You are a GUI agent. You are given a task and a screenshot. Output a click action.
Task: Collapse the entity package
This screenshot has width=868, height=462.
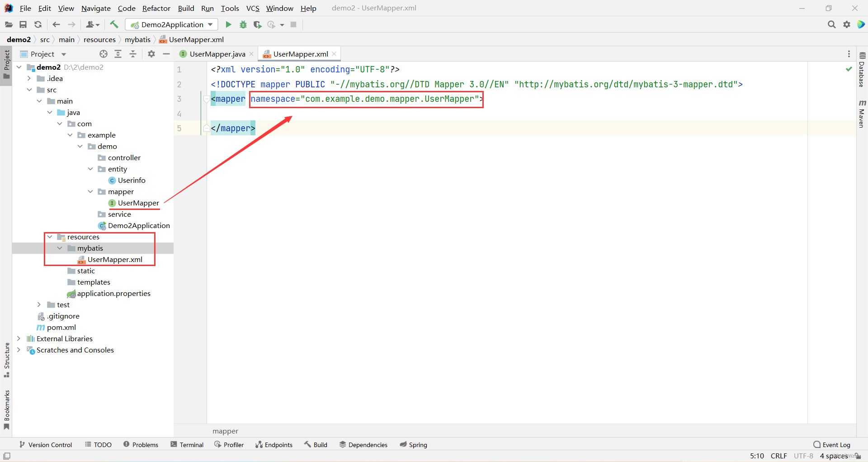pos(90,169)
